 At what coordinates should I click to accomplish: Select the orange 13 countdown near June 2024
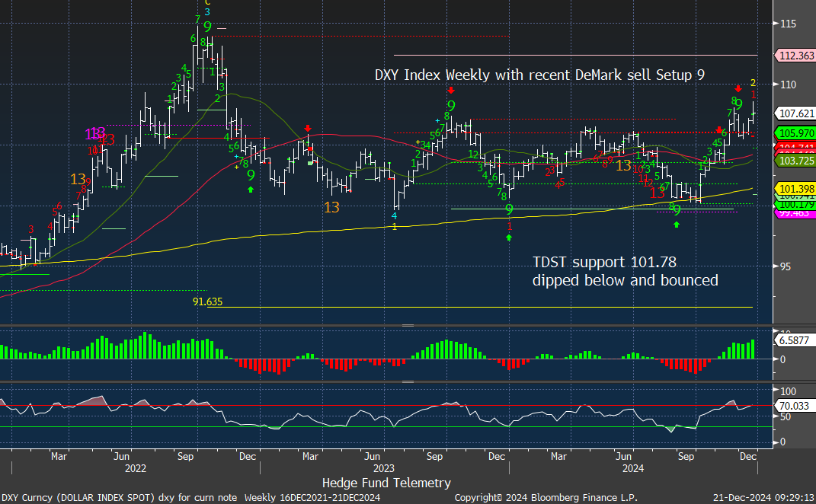coord(623,166)
